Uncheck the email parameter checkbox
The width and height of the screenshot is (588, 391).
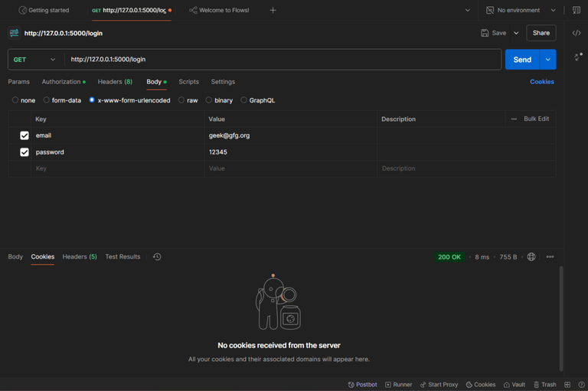coord(24,135)
